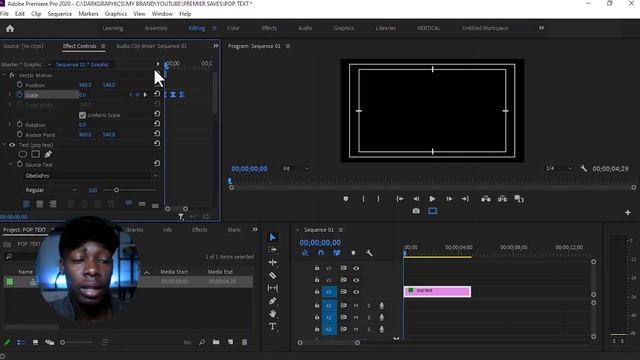Show more workspaces chevron
The width and height of the screenshot is (640, 360).
click(541, 28)
